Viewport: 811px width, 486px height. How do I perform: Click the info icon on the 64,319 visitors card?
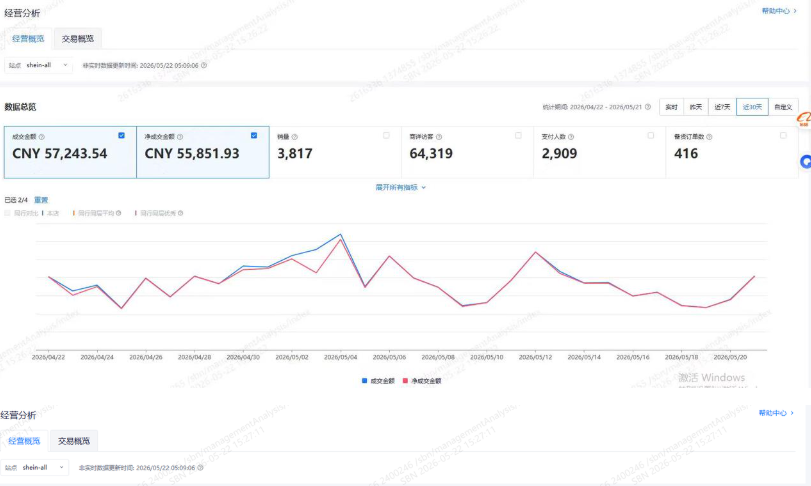tap(439, 137)
